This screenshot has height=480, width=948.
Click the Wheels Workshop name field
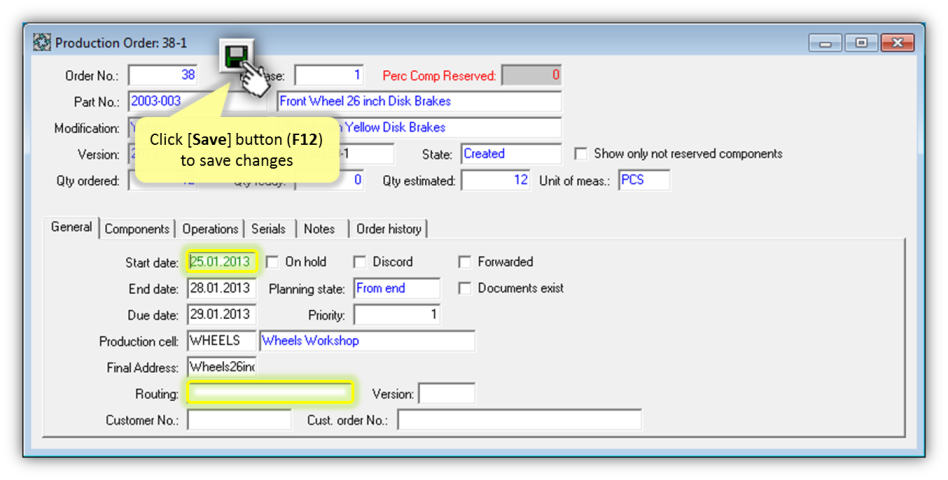[x=367, y=341]
